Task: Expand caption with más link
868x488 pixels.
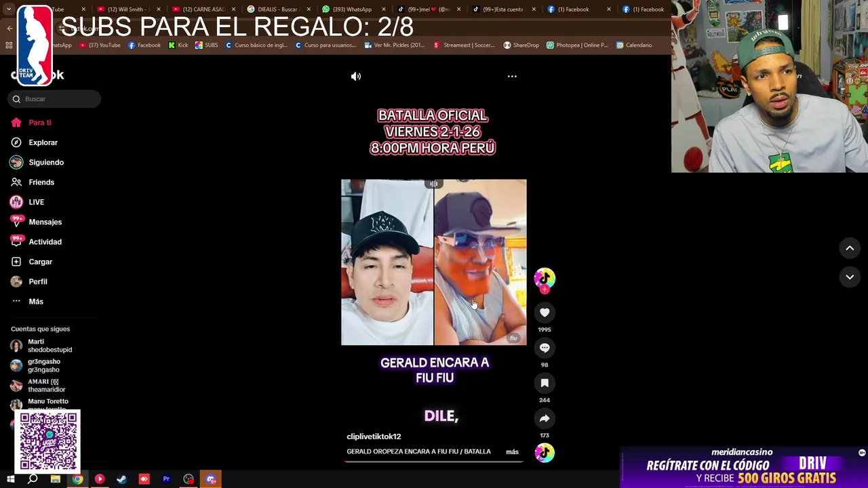Action: [x=512, y=452]
